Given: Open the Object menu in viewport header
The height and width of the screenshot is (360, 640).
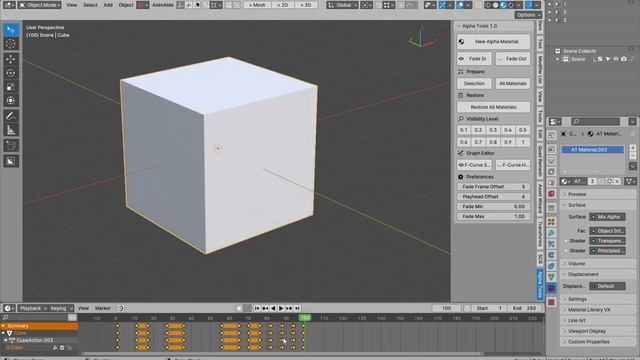Looking at the screenshot, I should [126, 5].
